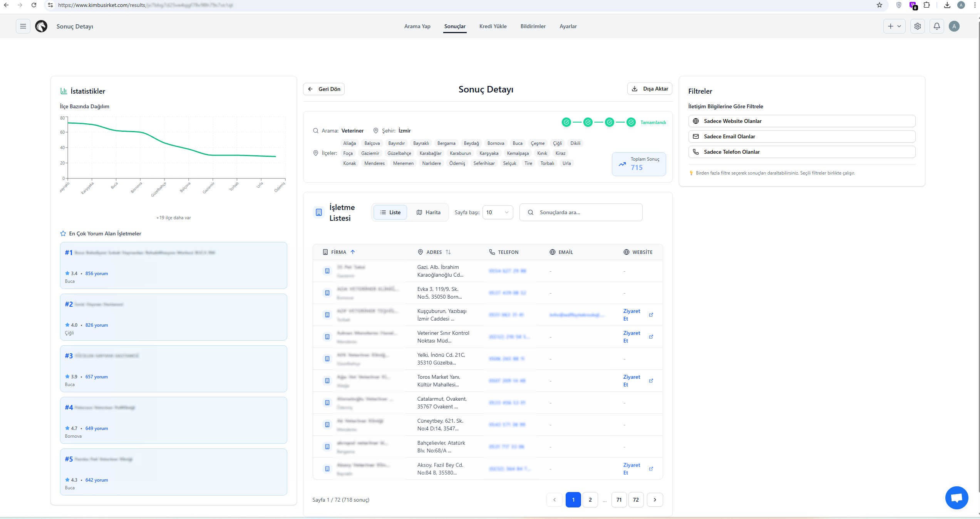
Task: Sort by the ADRES column header
Action: click(434, 252)
